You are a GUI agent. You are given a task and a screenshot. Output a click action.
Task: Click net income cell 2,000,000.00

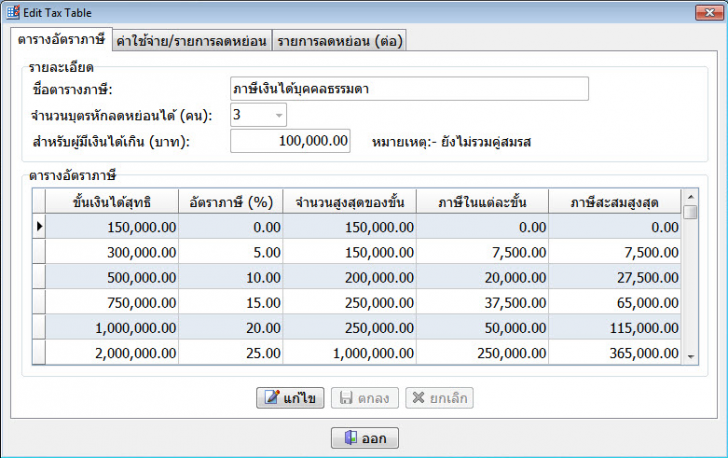click(x=112, y=352)
